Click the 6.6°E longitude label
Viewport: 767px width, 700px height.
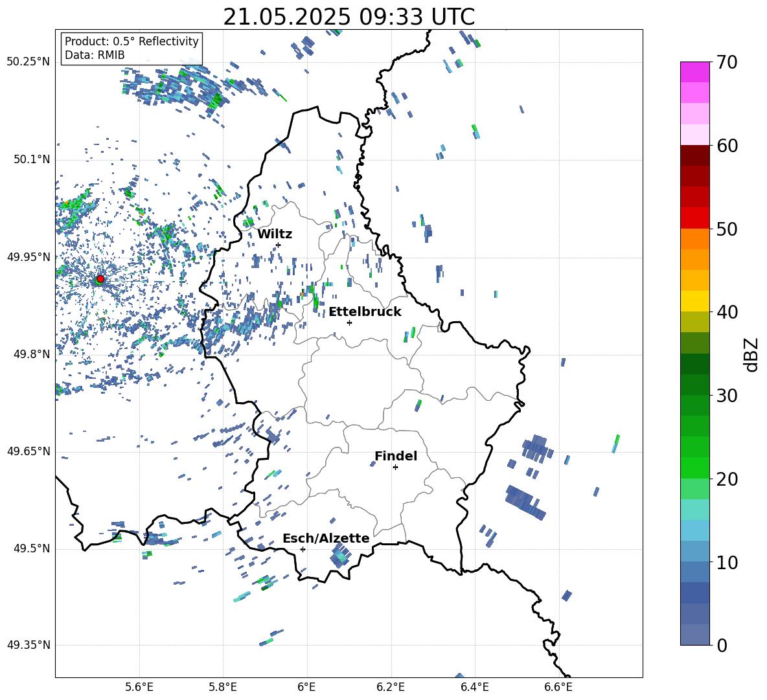558,687
